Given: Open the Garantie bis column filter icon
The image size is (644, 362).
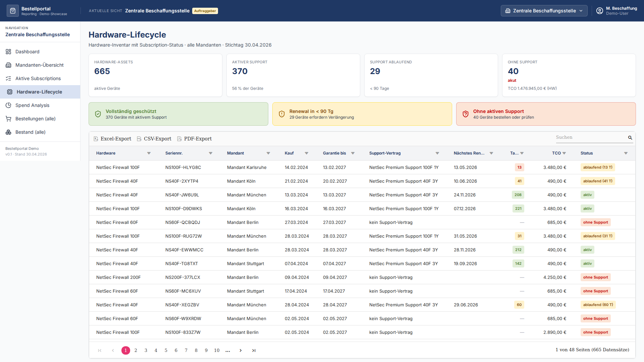Looking at the screenshot, I should 353,153.
